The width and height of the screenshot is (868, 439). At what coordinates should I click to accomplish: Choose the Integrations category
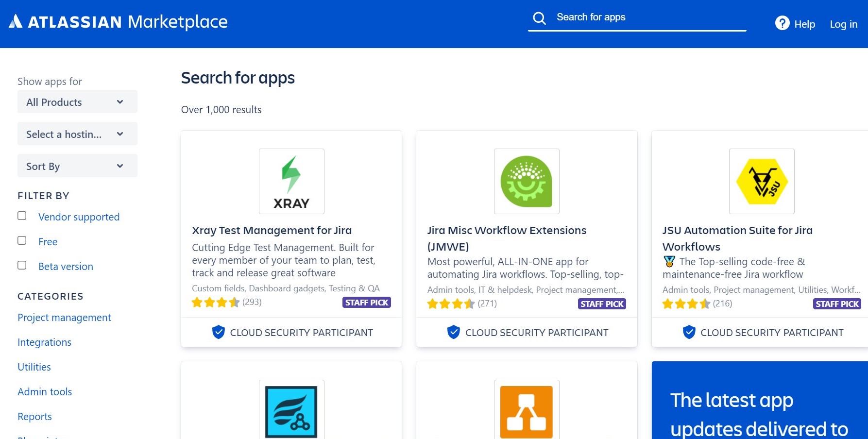[x=44, y=342]
